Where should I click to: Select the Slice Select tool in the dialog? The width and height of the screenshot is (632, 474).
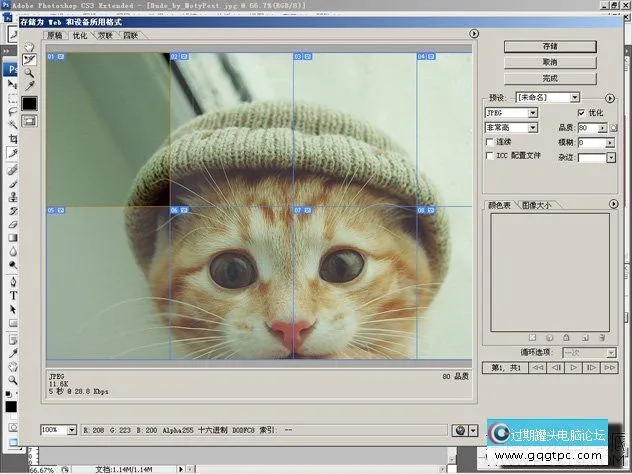tap(29, 60)
